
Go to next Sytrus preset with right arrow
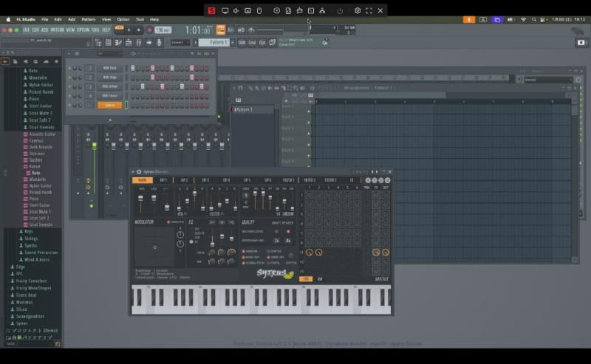click(x=377, y=172)
